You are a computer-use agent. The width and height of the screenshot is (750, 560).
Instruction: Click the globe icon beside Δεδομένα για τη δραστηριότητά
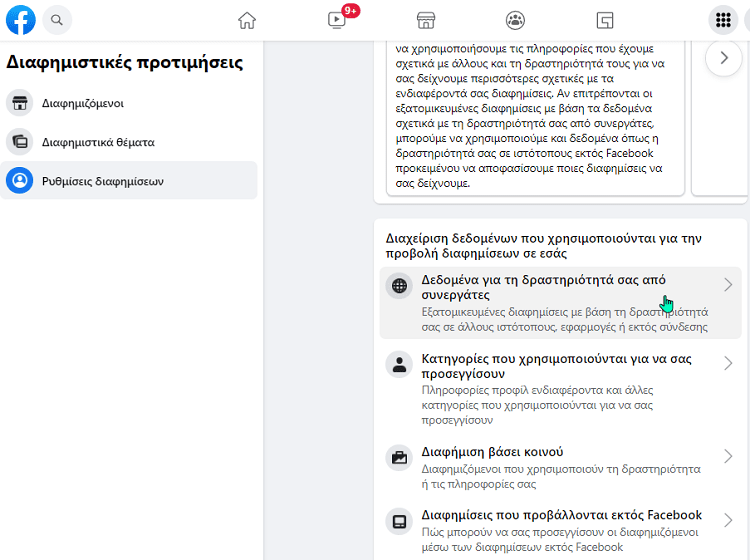[x=399, y=286]
